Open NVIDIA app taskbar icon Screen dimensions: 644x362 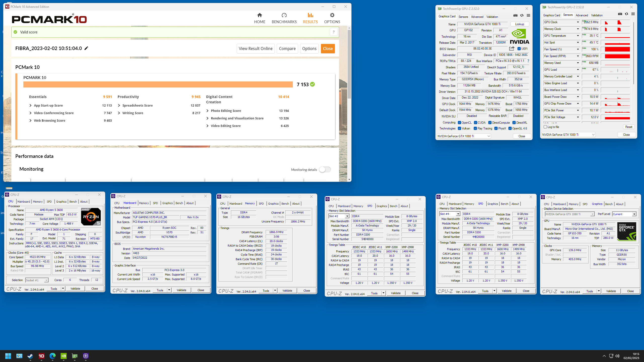pyautogui.click(x=64, y=356)
